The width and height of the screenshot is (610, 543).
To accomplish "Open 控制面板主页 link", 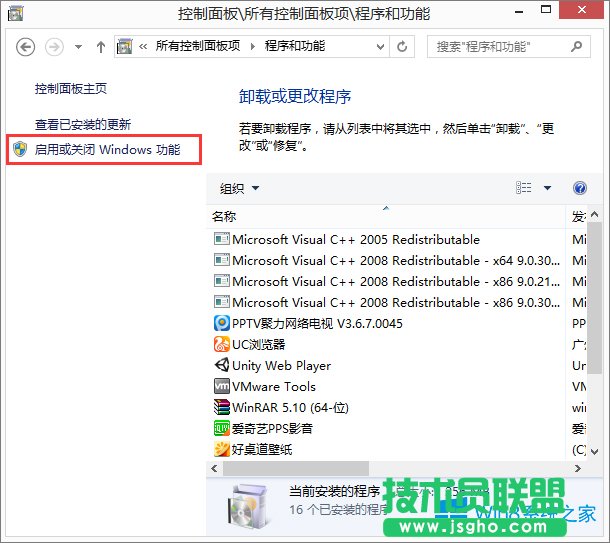I will point(70,89).
